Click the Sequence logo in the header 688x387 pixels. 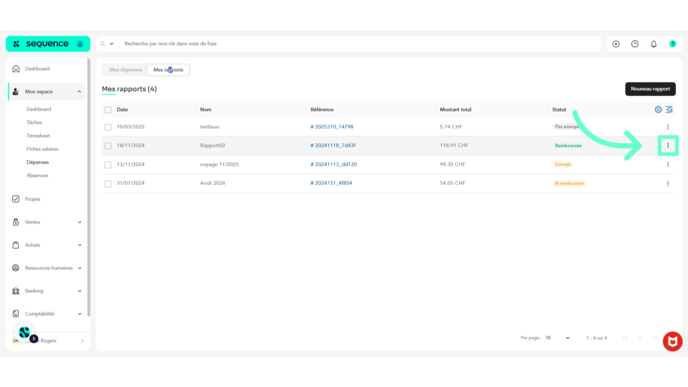click(47, 44)
